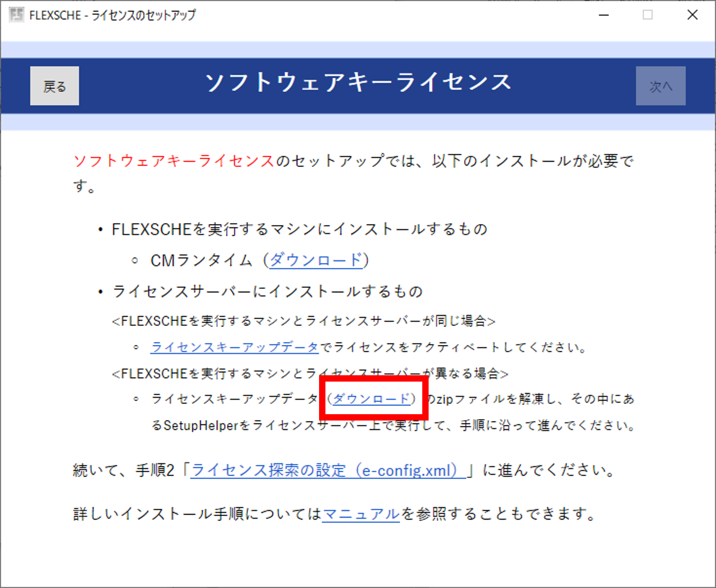716x588 pixels.
Task: Click the red ソフトウェアキーライセンス text
Action: (174, 161)
